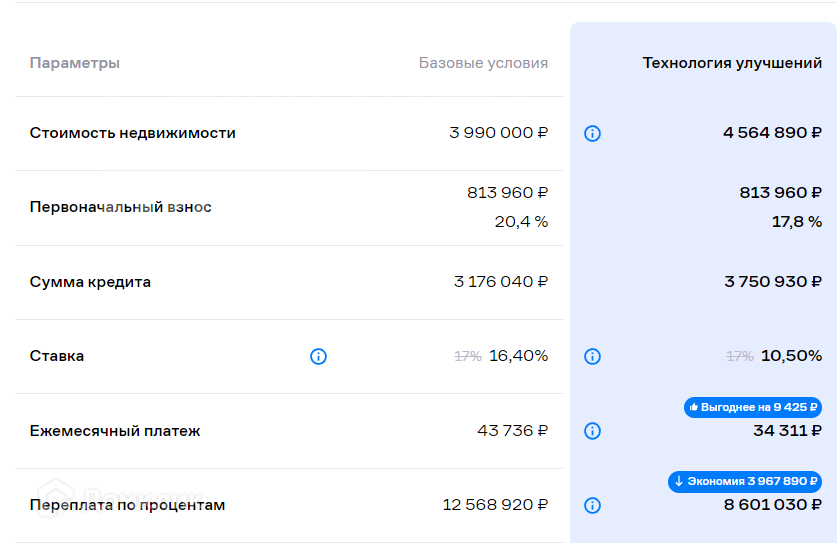The height and width of the screenshot is (543, 840).
Task: Click the 16,40% base rate value
Action: coord(518,356)
